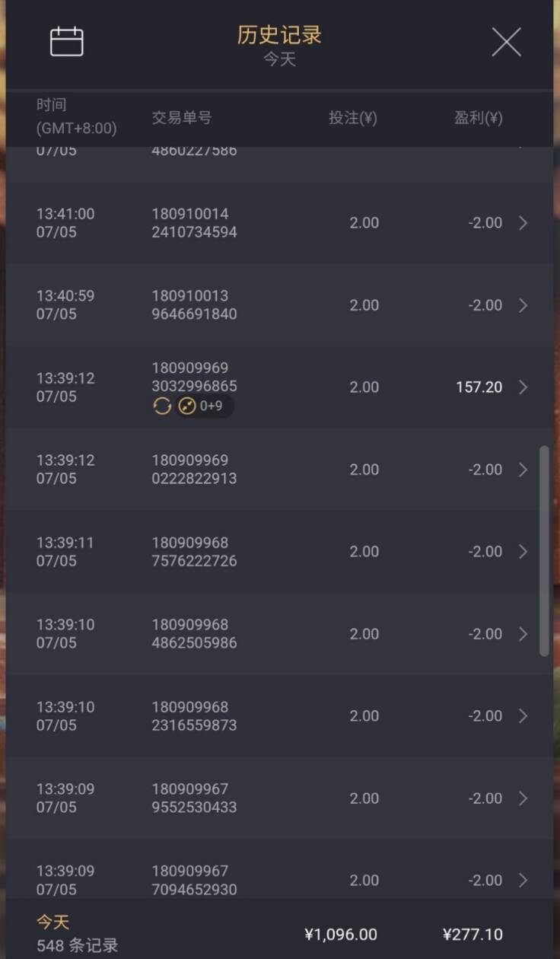Click the 盈利(¥) column header
The width and height of the screenshot is (560, 959).
pos(479,118)
